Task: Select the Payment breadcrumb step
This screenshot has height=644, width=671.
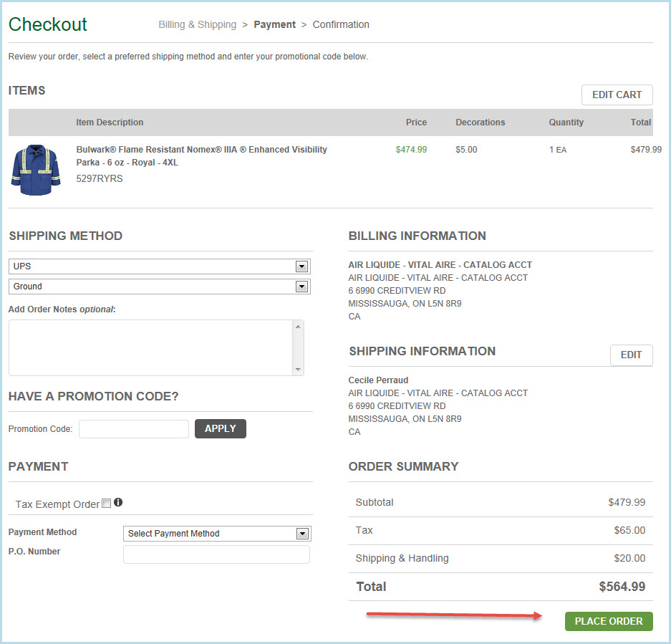Action: click(274, 24)
